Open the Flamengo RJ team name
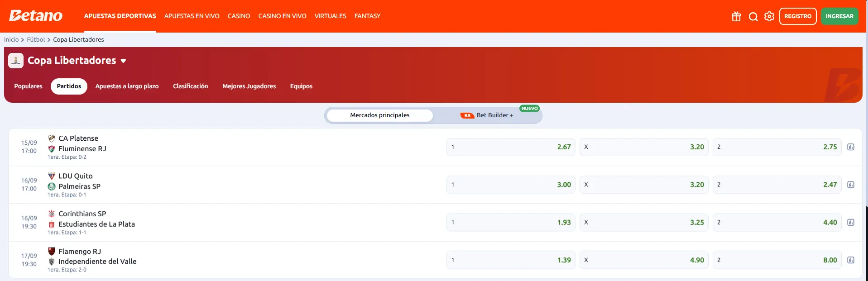Screen dimensions: 868x281 (80, 251)
